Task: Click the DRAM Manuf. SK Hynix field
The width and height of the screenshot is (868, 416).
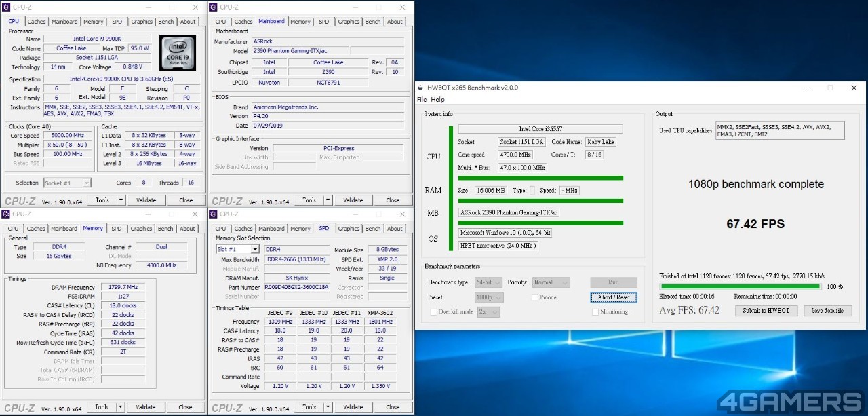Action: tap(297, 278)
